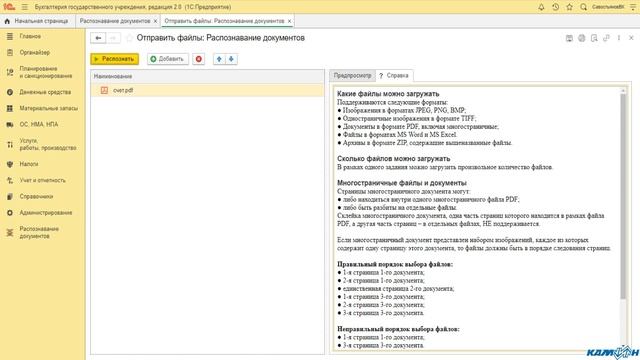Switch to the Предпросмотр tab
Screen dimensions: 640x360
[x=352, y=76]
